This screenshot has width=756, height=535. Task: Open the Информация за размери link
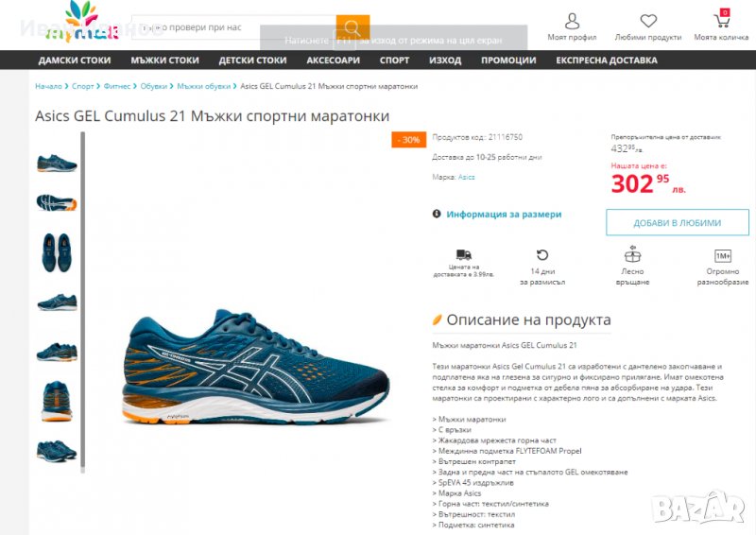(504, 215)
